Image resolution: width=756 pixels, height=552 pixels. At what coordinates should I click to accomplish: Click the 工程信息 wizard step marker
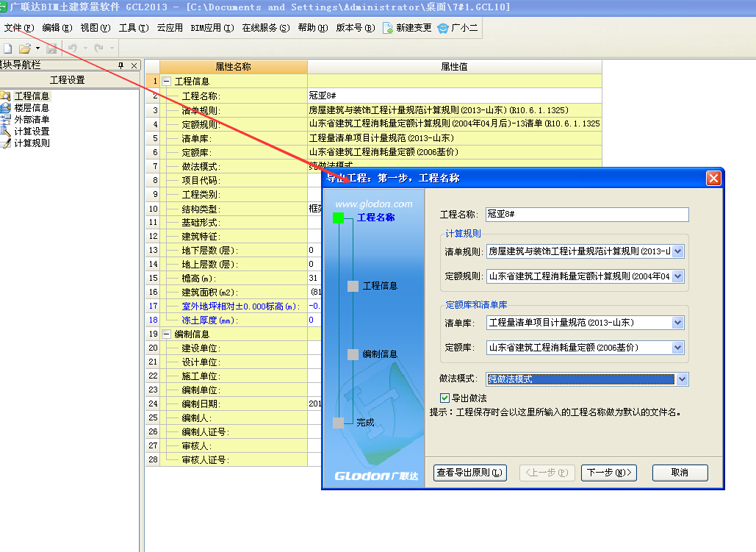(353, 286)
